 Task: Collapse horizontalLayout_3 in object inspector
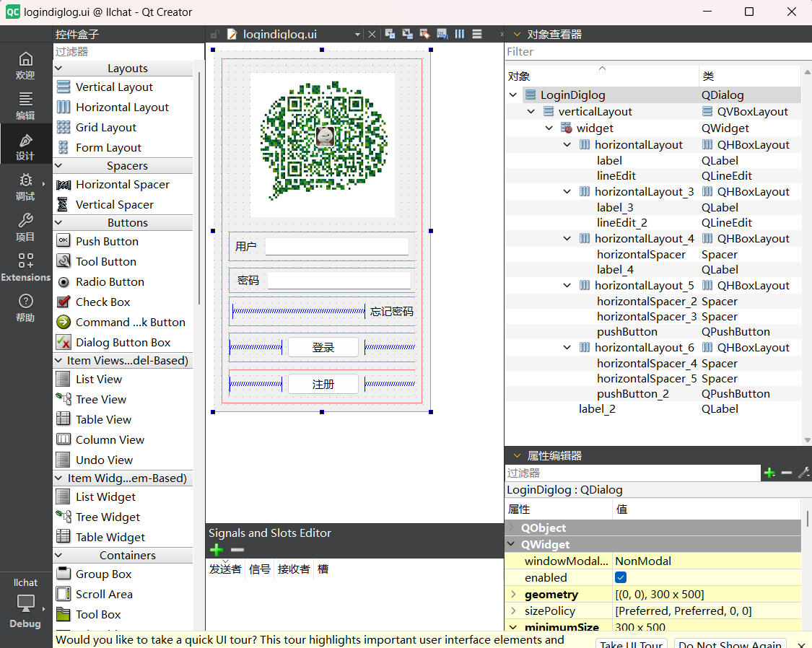coord(567,191)
